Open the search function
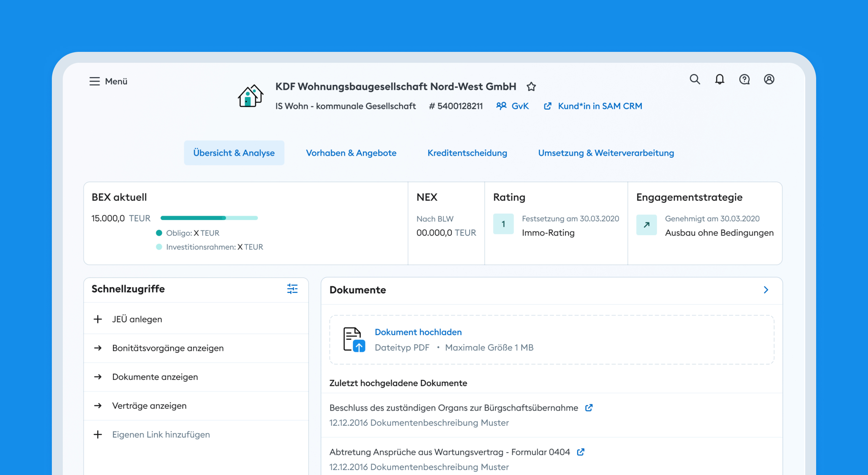This screenshot has width=868, height=475. pyautogui.click(x=695, y=80)
